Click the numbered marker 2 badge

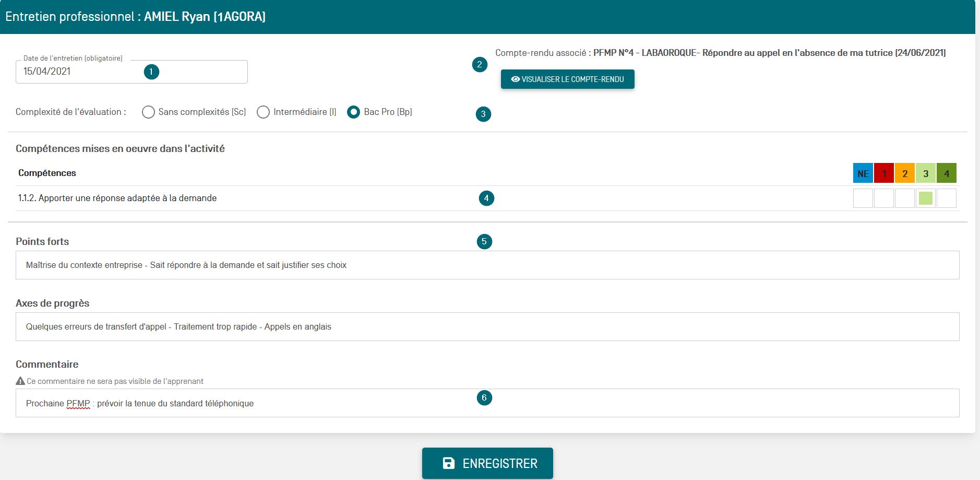pyautogui.click(x=480, y=65)
